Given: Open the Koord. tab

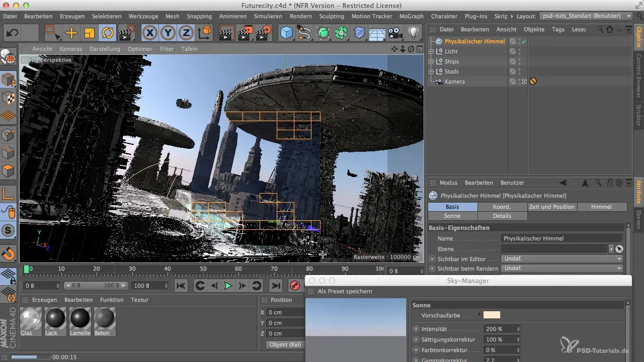Looking at the screenshot, I should (502, 207).
